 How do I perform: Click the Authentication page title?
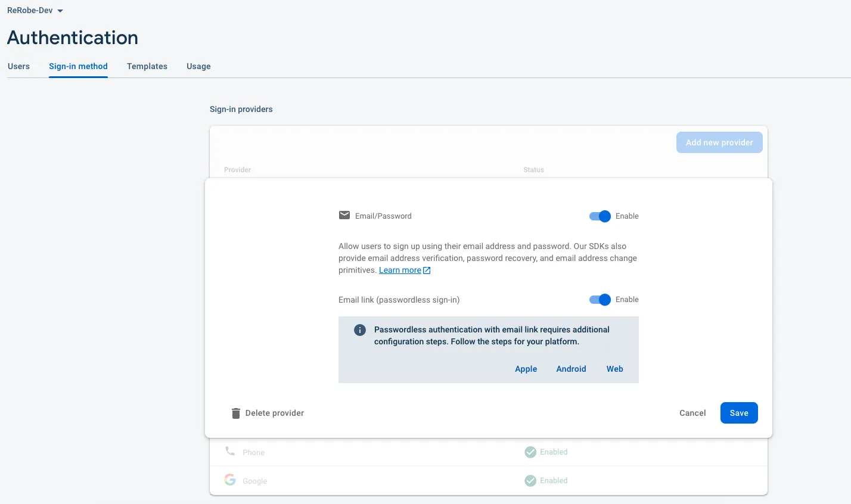pyautogui.click(x=73, y=38)
